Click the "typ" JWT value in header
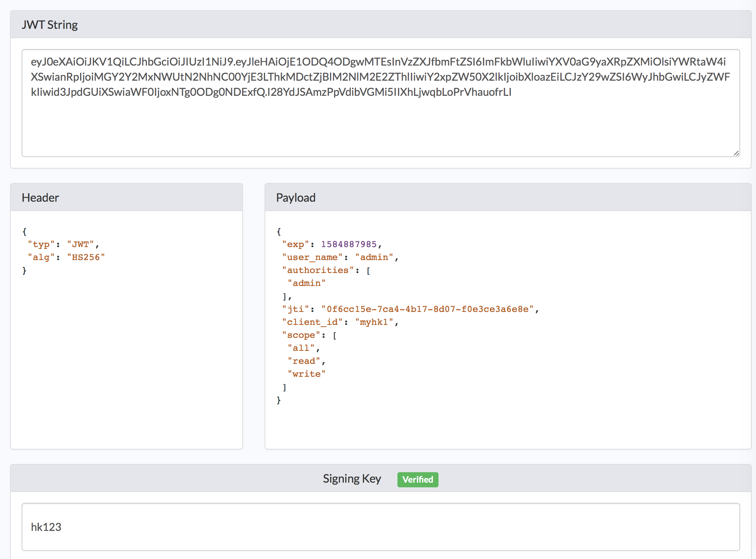 pos(81,244)
